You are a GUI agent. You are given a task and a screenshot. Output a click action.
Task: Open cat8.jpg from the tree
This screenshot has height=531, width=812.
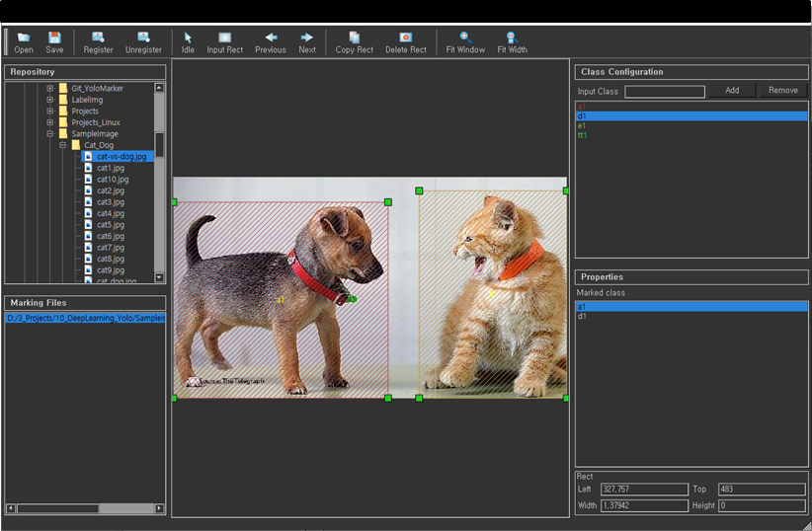click(x=111, y=259)
